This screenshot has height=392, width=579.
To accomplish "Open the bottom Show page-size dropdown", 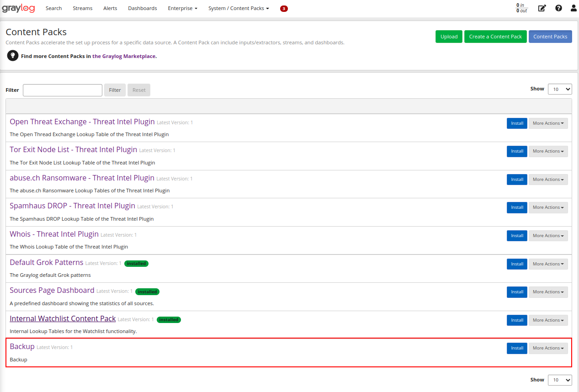I will [560, 380].
